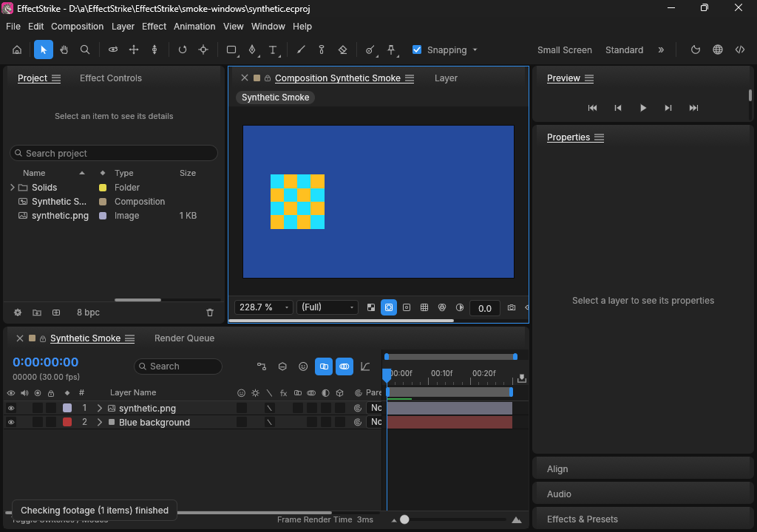Select the Clone Stamp tool

322,50
